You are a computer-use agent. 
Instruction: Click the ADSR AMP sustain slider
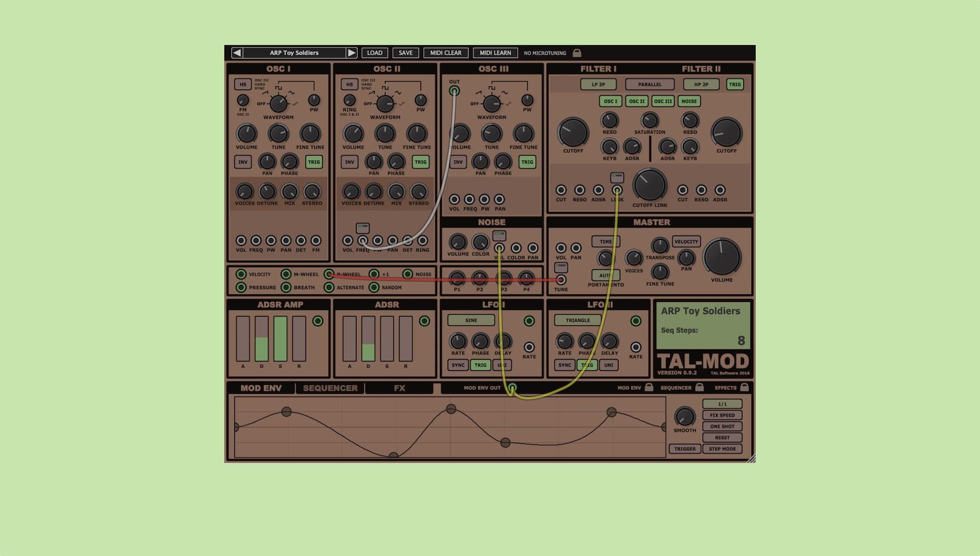coord(280,339)
